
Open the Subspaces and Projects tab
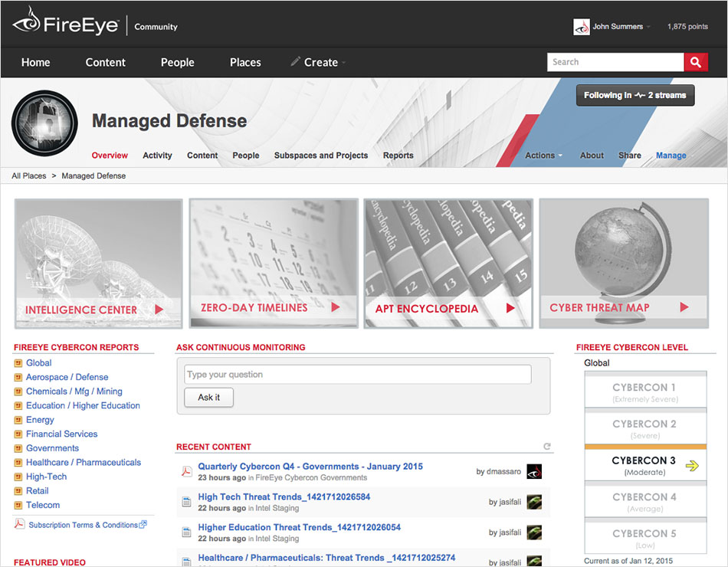(x=321, y=156)
